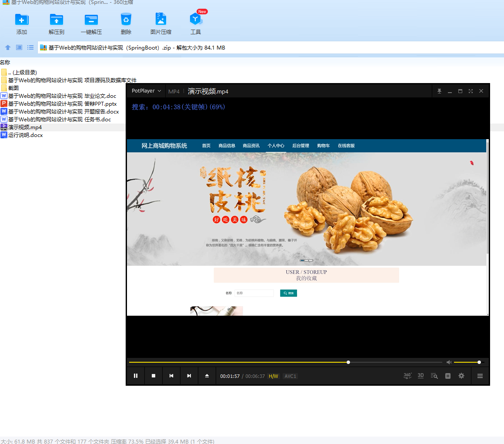Screen dimensions: 504x444
Task: Toggle the H/W hardware decoding indicator
Action: coord(274,376)
